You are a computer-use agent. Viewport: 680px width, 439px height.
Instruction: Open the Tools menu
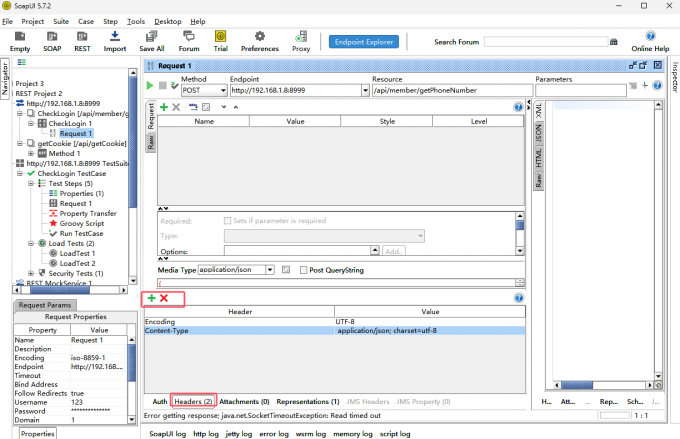coord(136,21)
